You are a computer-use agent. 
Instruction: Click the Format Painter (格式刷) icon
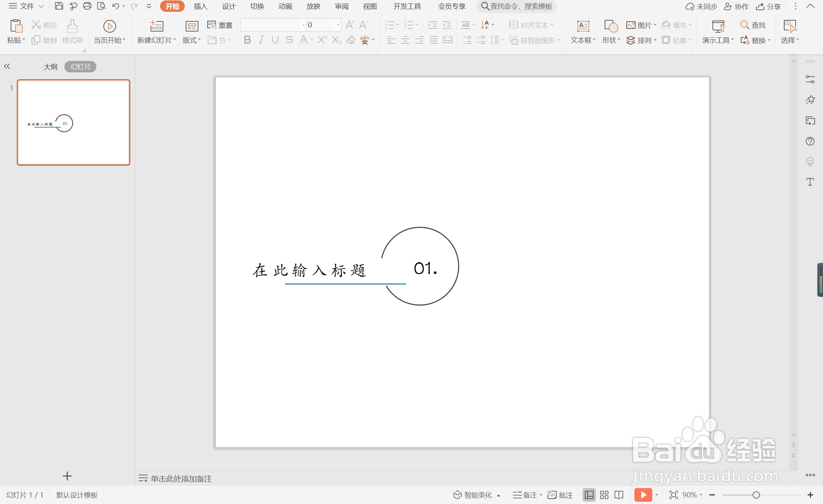click(72, 26)
